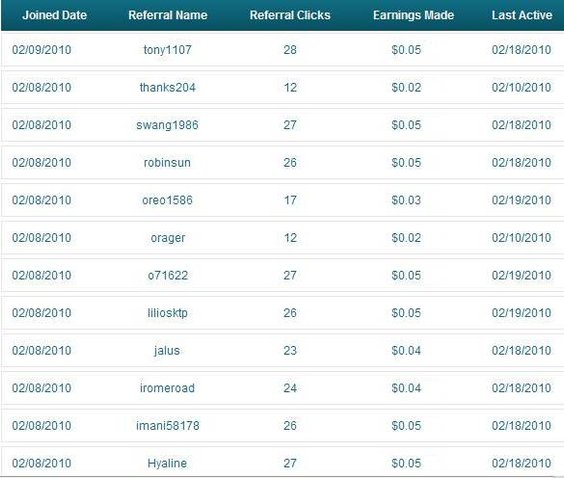
Task: Open referral o71622
Action: click(x=168, y=276)
